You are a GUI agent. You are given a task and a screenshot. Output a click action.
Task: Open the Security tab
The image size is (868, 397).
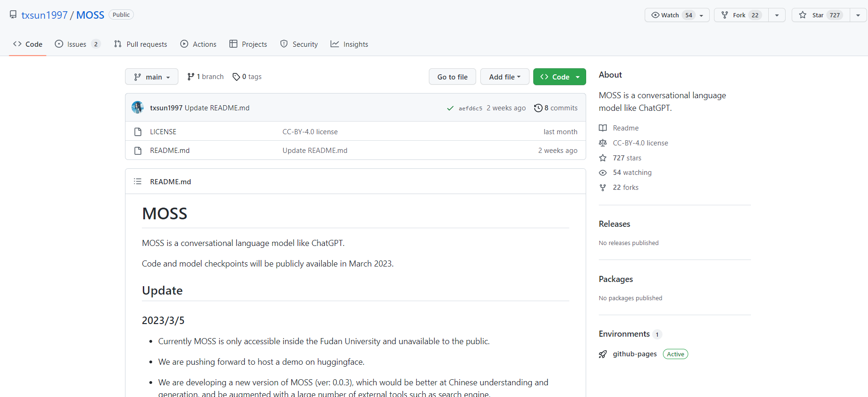coord(299,44)
